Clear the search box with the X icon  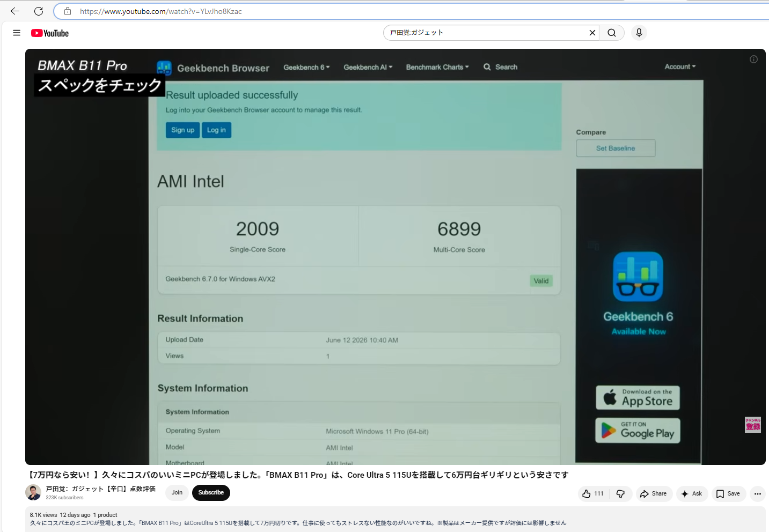tap(592, 33)
